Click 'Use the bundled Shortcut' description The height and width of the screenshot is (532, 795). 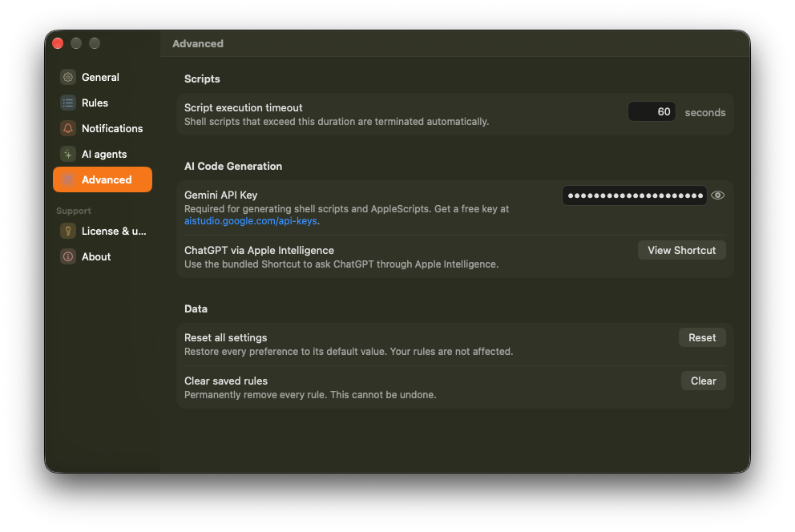(x=341, y=264)
